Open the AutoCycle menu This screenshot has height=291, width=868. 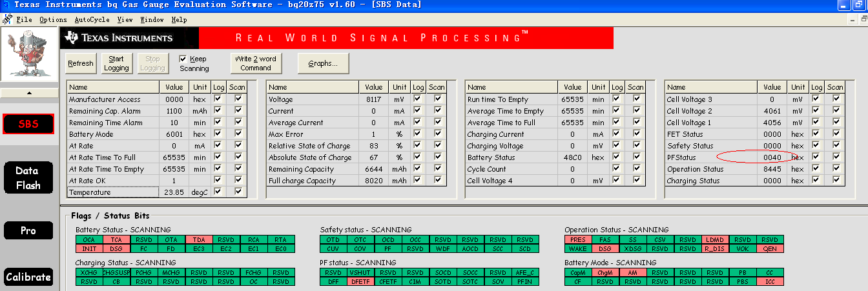pyautogui.click(x=92, y=19)
